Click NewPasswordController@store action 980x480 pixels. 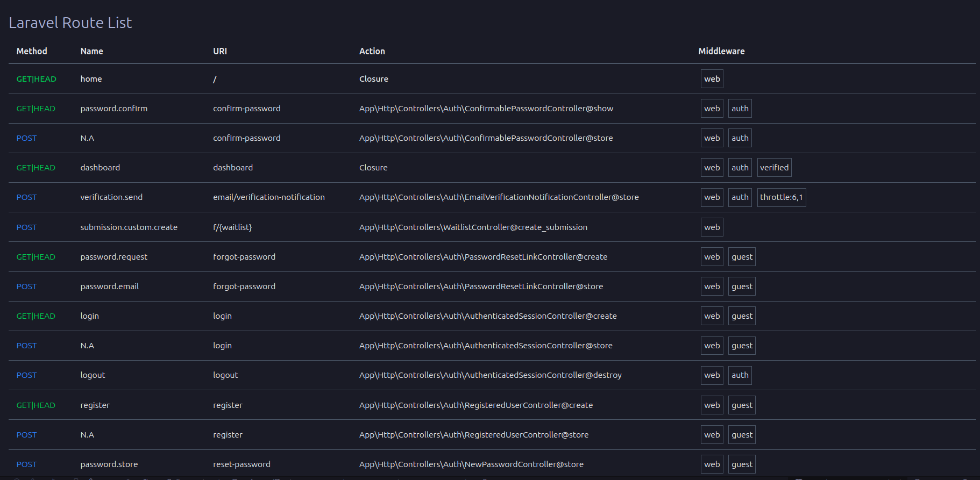471,464
